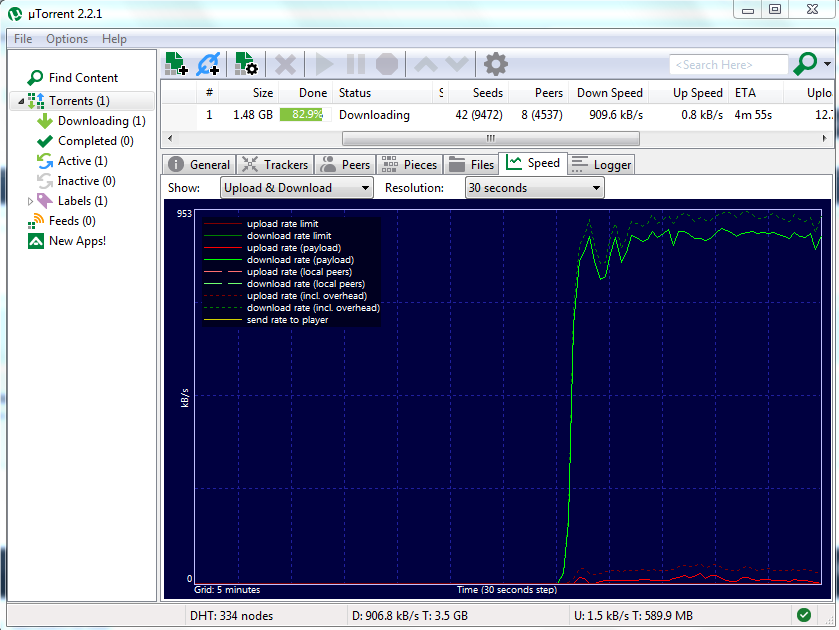Open the Options menu
The image size is (839, 630).
tap(67, 39)
